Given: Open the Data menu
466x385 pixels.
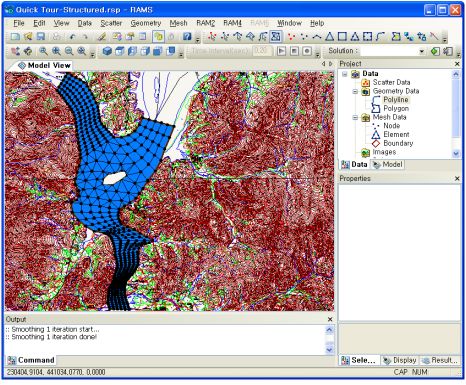Looking at the screenshot, I should click(x=85, y=23).
